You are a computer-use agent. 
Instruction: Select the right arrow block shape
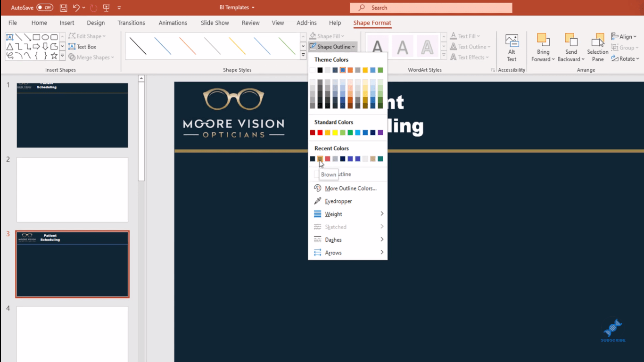tap(36, 46)
